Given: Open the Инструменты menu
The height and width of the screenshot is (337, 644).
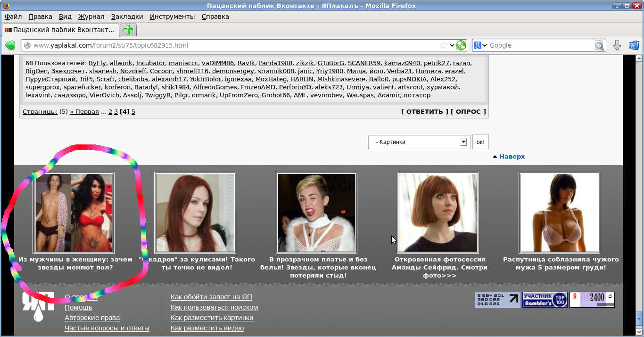Looking at the screenshot, I should [x=172, y=17].
